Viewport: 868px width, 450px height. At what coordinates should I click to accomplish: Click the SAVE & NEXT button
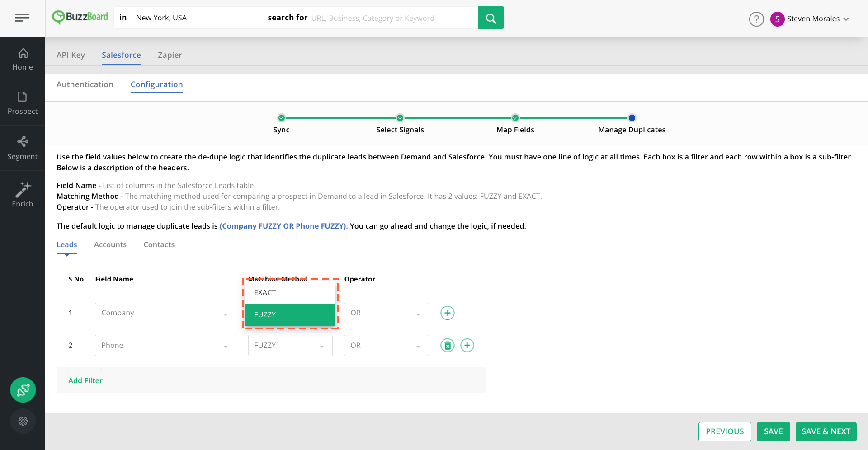tap(826, 431)
